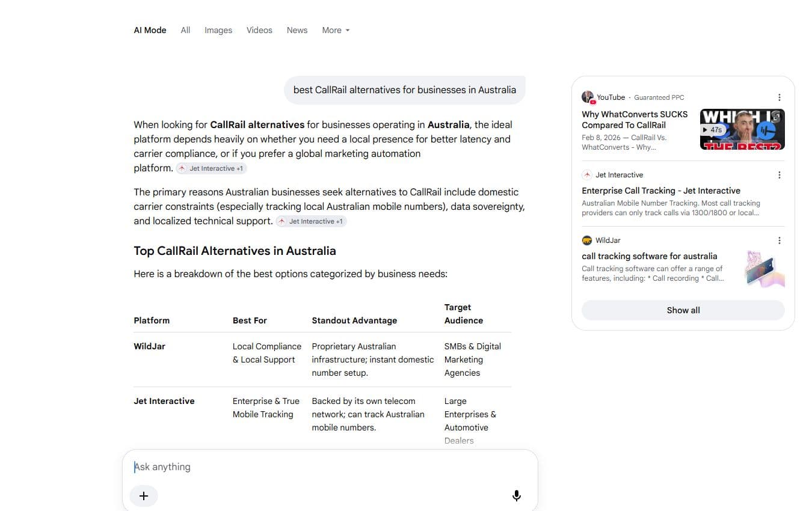Click 'Large Enterprises & Automotive' audience cell
The image size is (812, 511).
470,421
